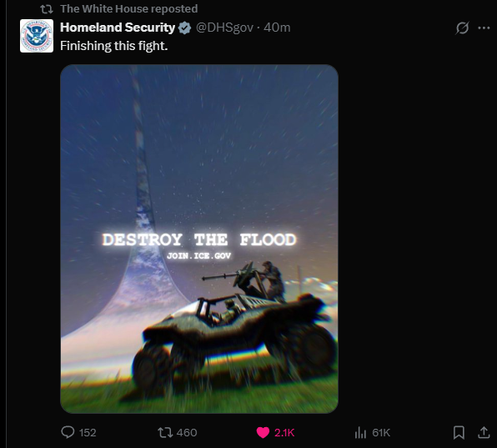The image size is (497, 448).
Task: Open the @DHSgov handle link
Action: [x=224, y=28]
